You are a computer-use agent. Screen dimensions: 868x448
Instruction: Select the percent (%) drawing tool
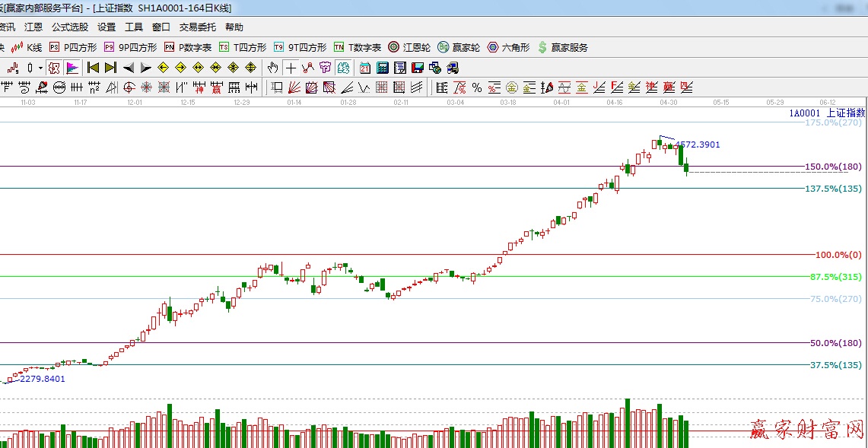click(477, 87)
